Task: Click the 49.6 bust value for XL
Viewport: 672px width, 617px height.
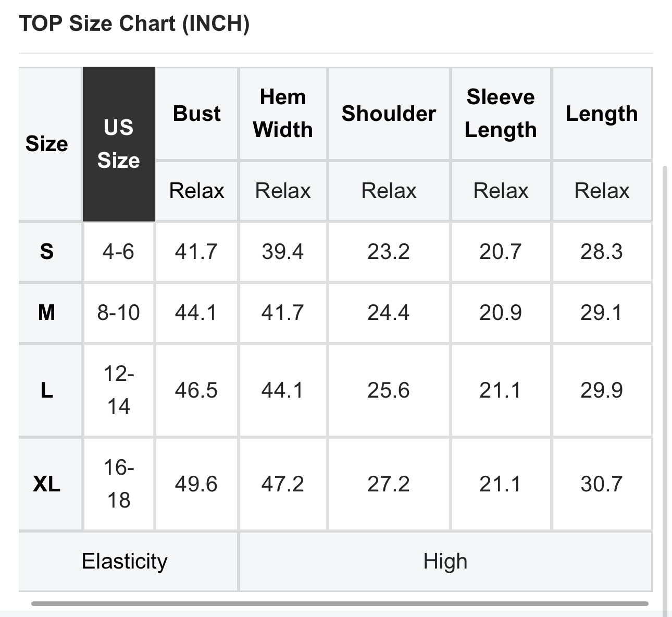Action: pos(196,484)
